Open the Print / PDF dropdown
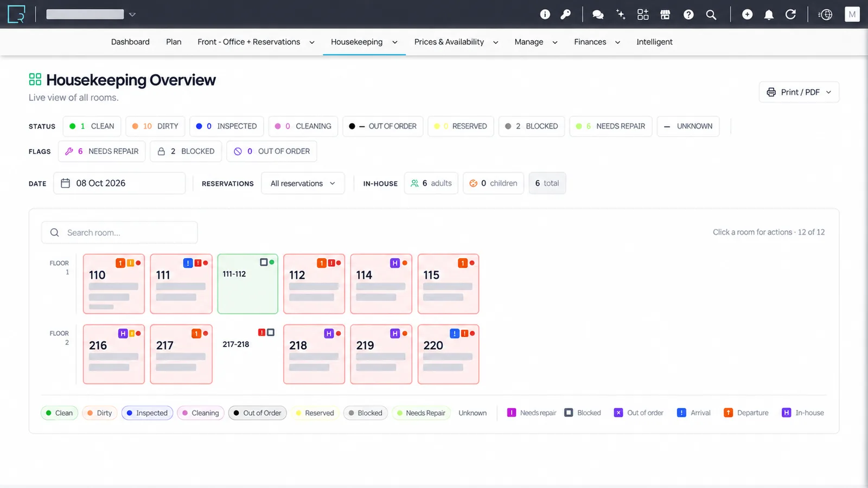 coord(799,92)
